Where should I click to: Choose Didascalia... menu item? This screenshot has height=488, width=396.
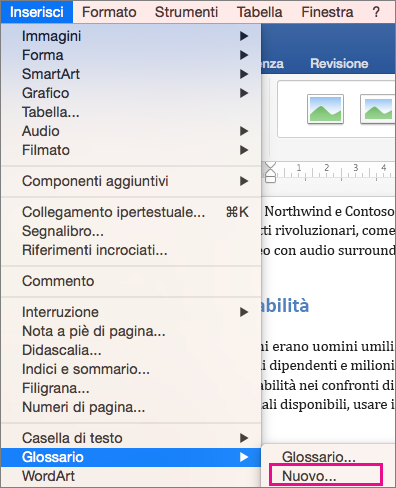(131, 350)
